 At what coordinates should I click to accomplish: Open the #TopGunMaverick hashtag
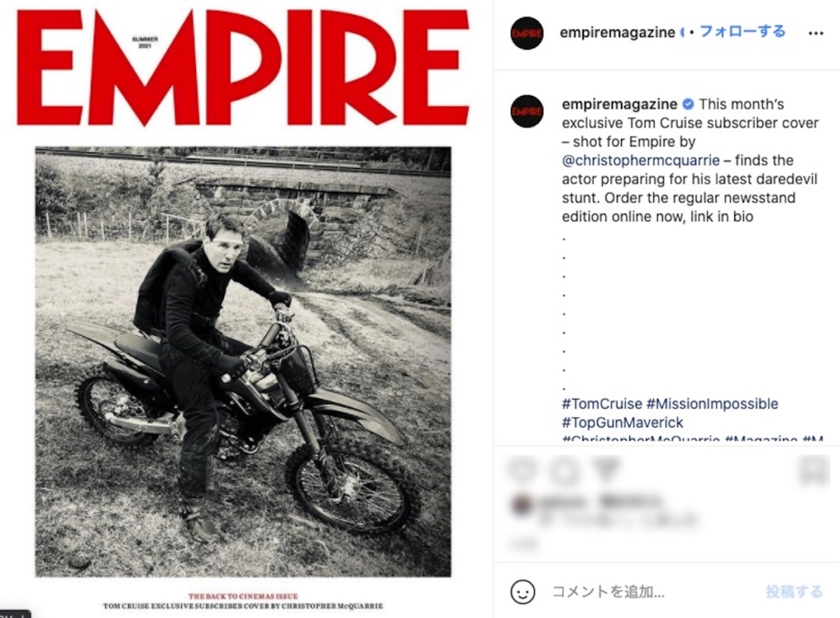(622, 423)
